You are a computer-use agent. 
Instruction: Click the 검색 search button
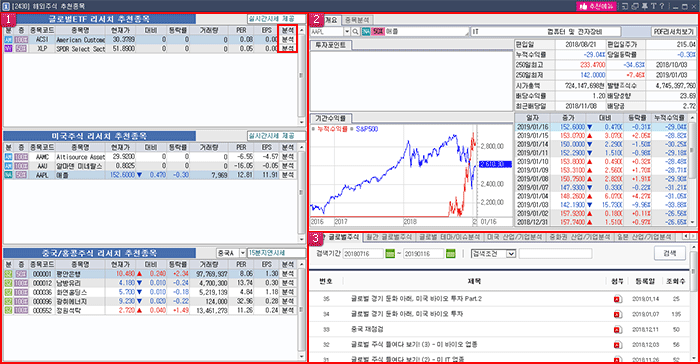tap(670, 253)
